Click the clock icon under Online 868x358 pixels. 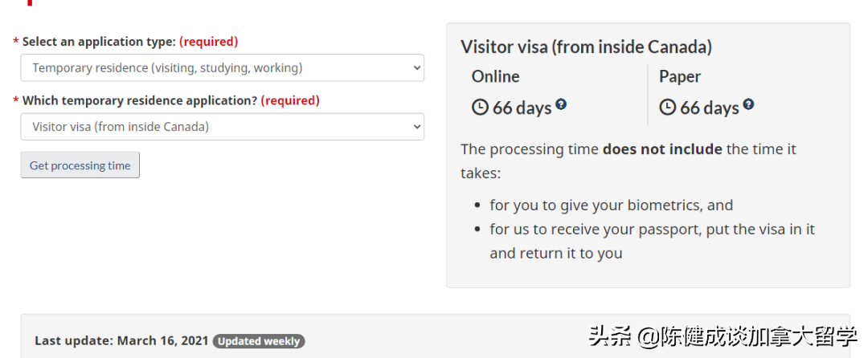point(480,107)
